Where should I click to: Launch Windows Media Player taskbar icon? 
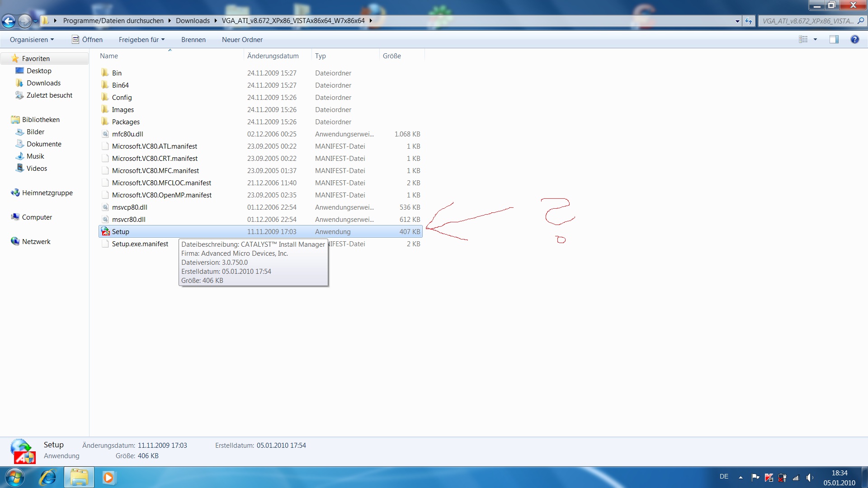108,478
